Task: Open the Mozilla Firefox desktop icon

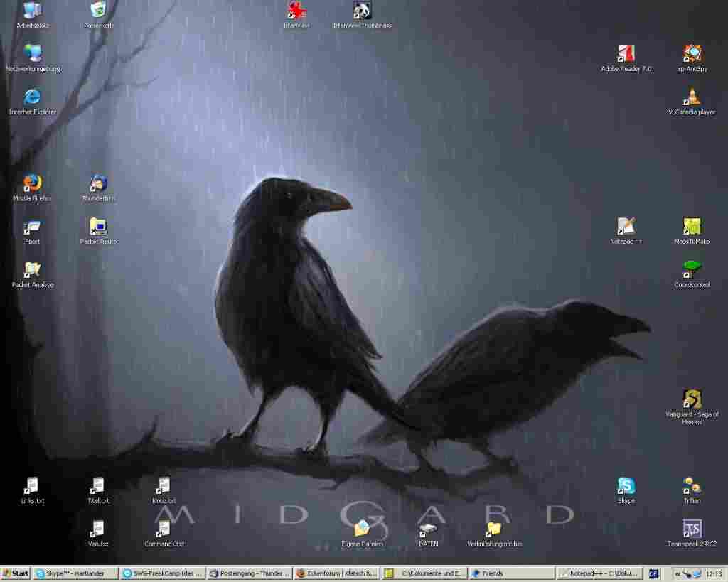Action: (32, 184)
